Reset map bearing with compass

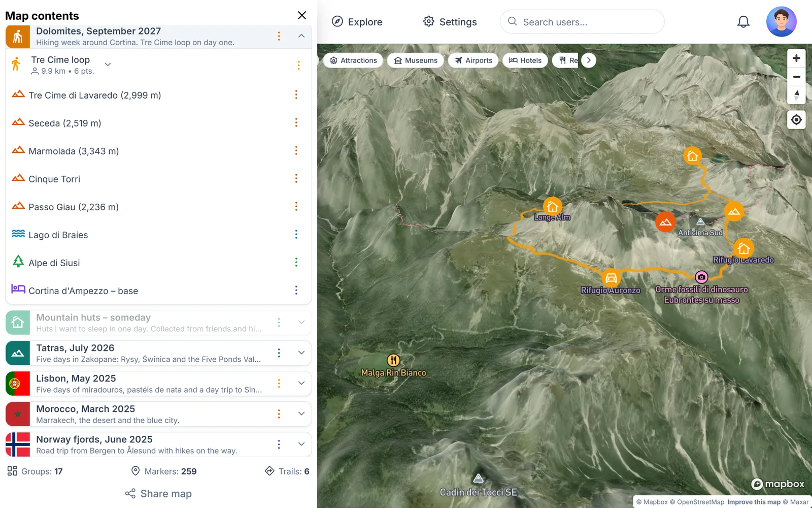pyautogui.click(x=796, y=95)
